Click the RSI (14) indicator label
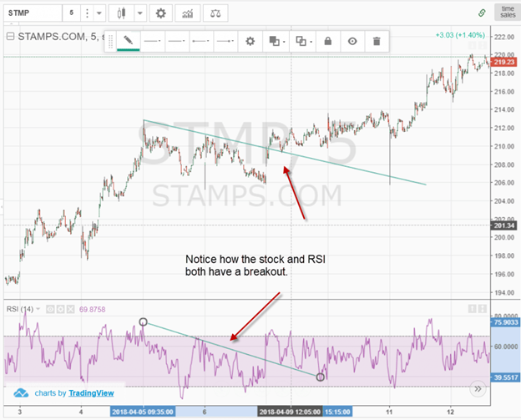 point(19,309)
